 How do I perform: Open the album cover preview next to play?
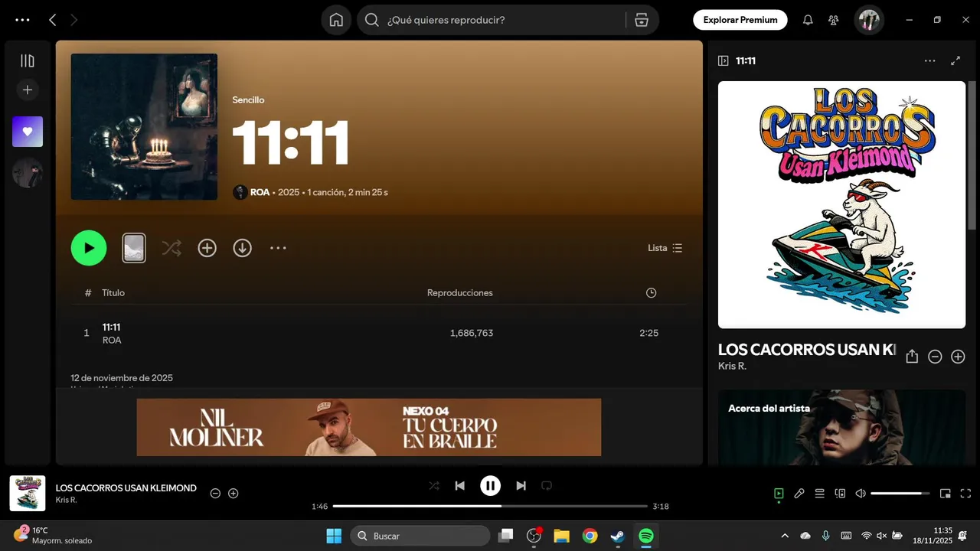point(134,248)
